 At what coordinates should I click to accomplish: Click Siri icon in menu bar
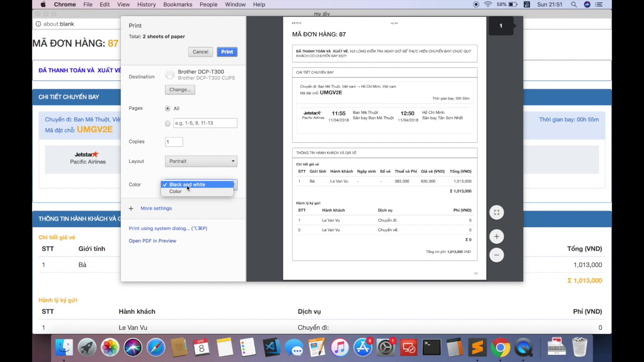pos(587,5)
